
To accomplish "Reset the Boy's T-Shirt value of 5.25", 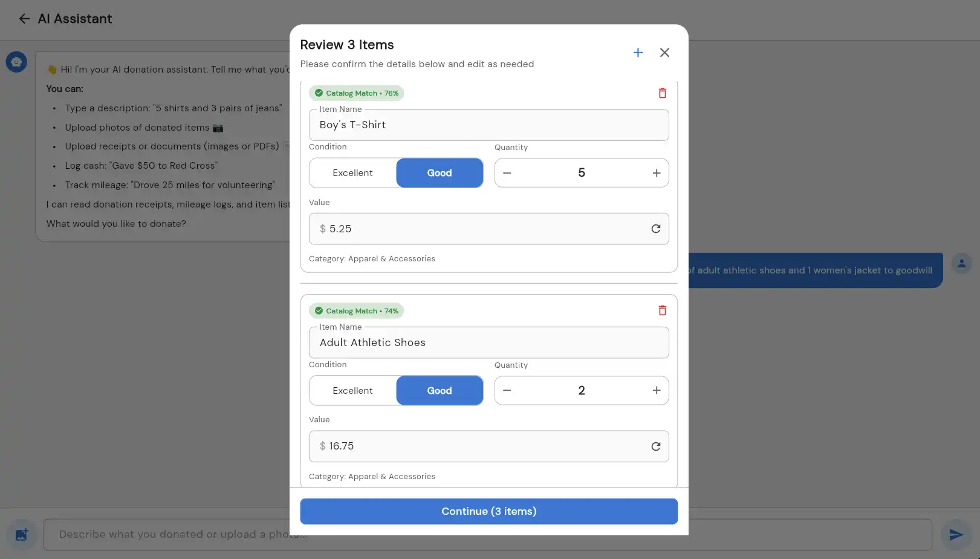I will pyautogui.click(x=655, y=229).
